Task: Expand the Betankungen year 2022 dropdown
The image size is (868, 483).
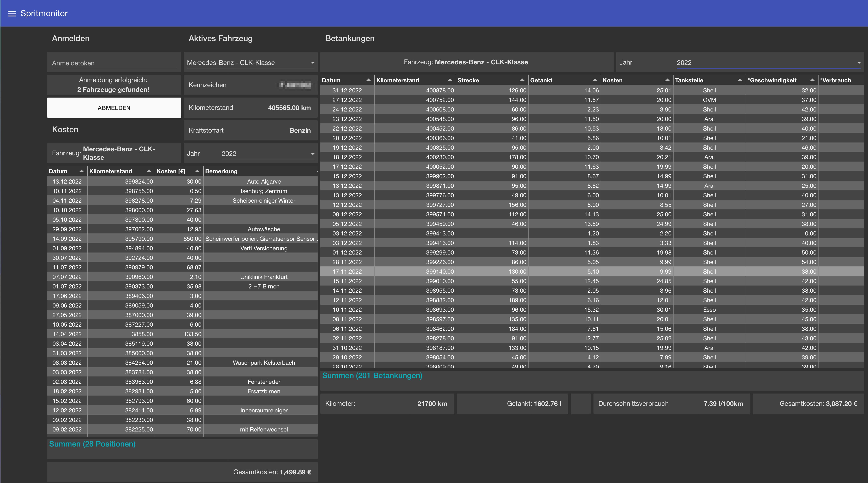Action: pyautogui.click(x=768, y=63)
